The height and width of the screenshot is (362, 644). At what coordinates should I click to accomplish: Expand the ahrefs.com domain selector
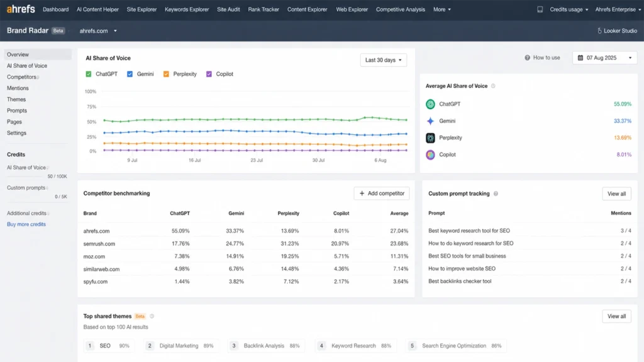98,31
